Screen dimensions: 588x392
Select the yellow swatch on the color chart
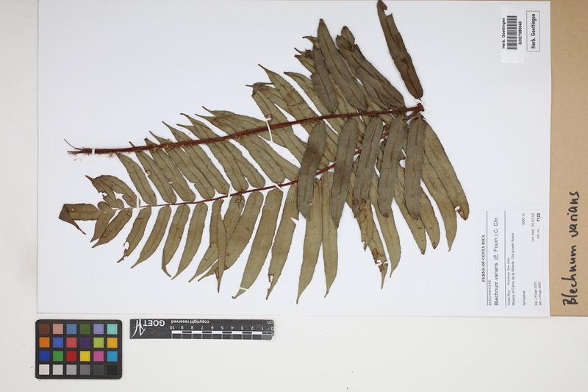coord(85,356)
